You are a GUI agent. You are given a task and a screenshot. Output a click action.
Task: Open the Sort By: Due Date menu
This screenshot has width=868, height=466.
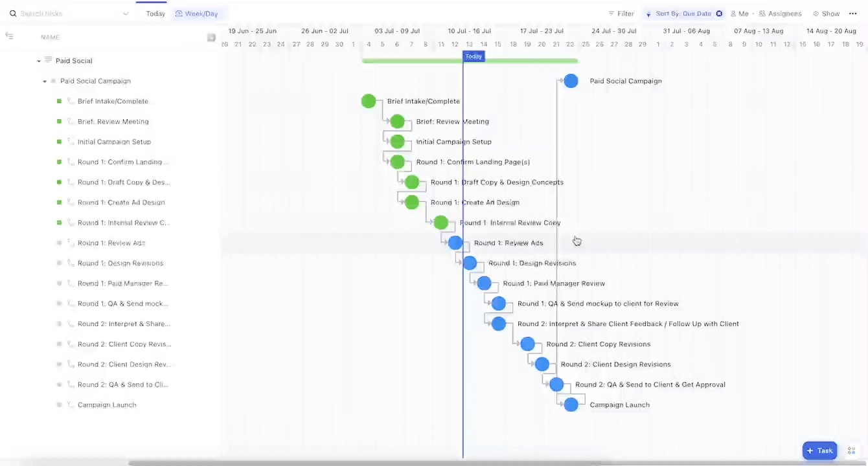683,13
